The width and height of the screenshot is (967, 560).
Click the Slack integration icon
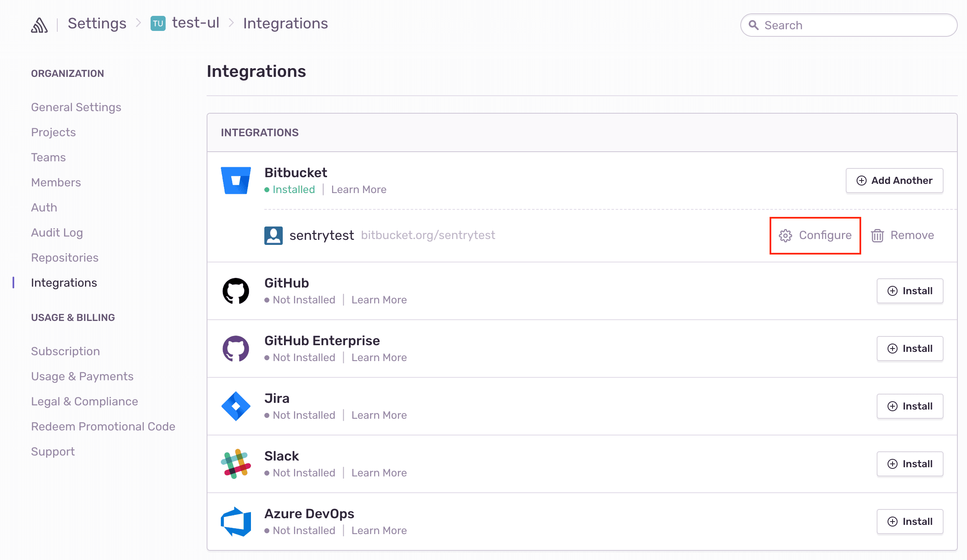(236, 463)
